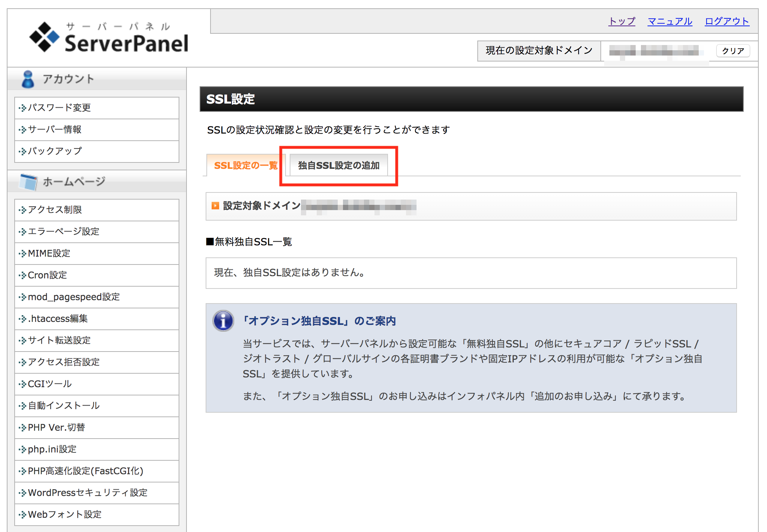Click 自動インストール in sidebar
767x532 pixels.
(x=63, y=406)
